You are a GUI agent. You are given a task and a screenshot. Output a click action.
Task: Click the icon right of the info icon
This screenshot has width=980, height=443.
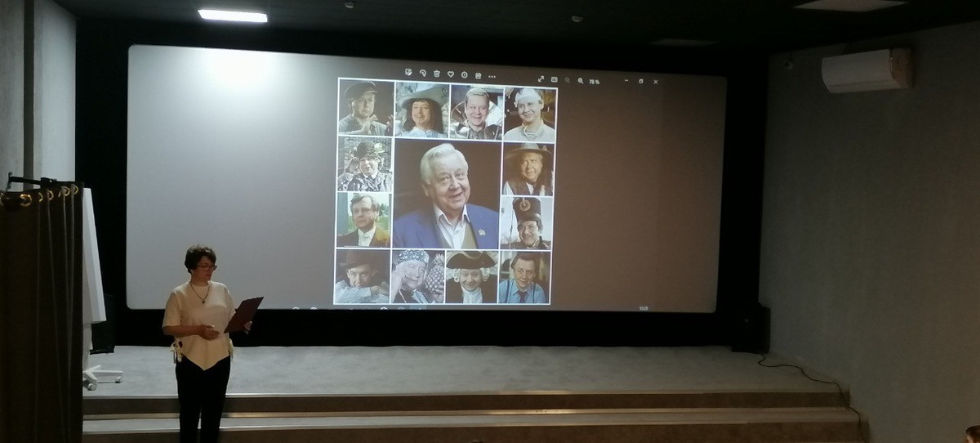click(x=479, y=76)
